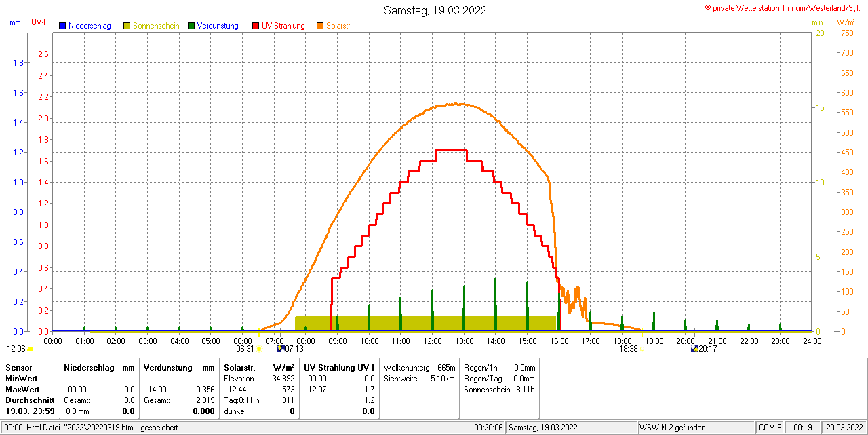Image resolution: width=868 pixels, height=435 pixels.
Task: Click the yellow Sonnenschein legend swatch
Action: pyautogui.click(x=127, y=26)
